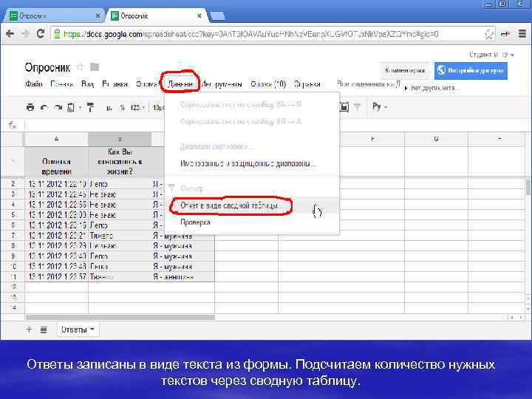Click the folder icon next to the Опросник title
The height and width of the screenshot is (399, 532).
point(95,66)
